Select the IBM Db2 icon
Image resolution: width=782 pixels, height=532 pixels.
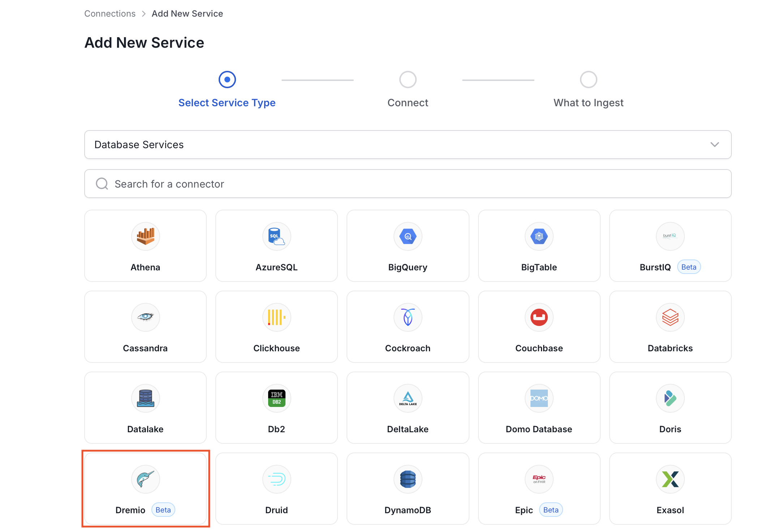click(x=276, y=398)
